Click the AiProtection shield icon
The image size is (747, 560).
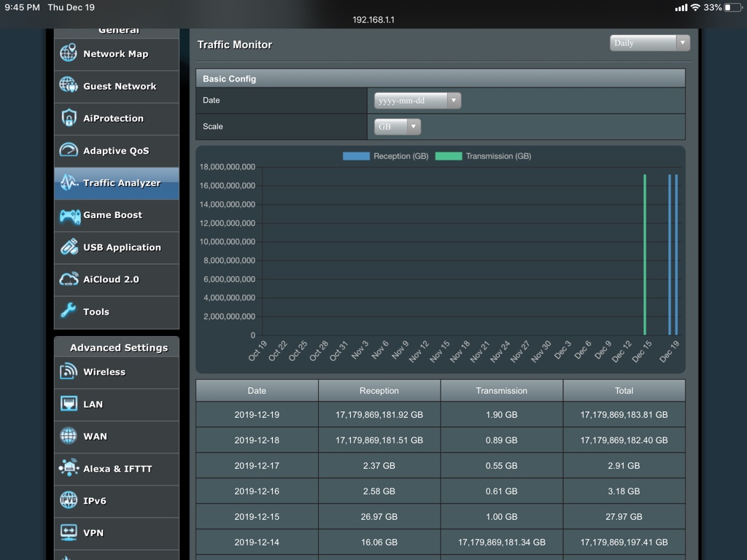pyautogui.click(x=69, y=117)
